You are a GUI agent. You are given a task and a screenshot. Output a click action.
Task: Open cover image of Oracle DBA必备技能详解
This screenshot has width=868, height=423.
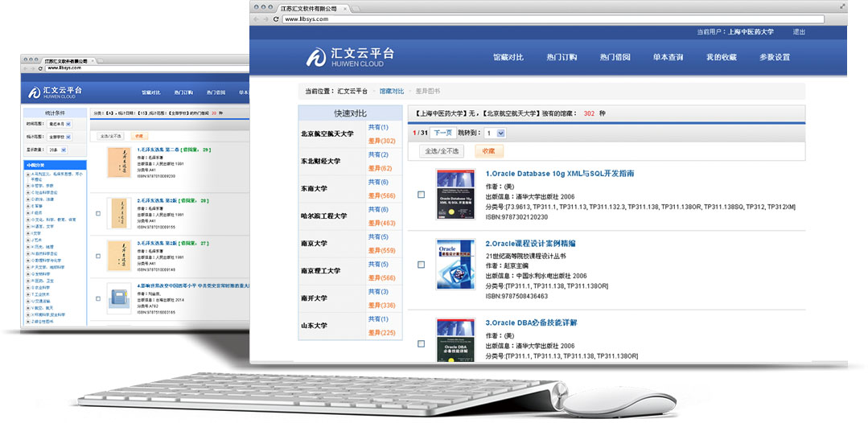coord(455,339)
